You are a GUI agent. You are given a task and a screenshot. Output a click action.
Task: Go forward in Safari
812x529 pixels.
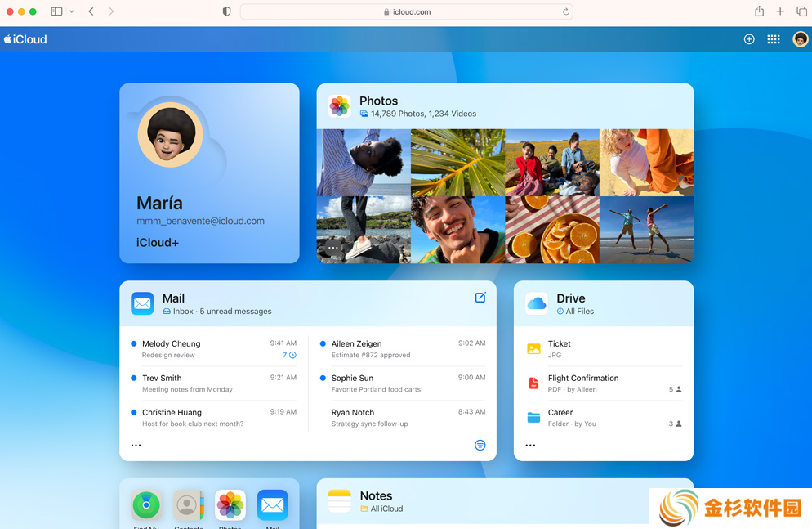pos(111,11)
